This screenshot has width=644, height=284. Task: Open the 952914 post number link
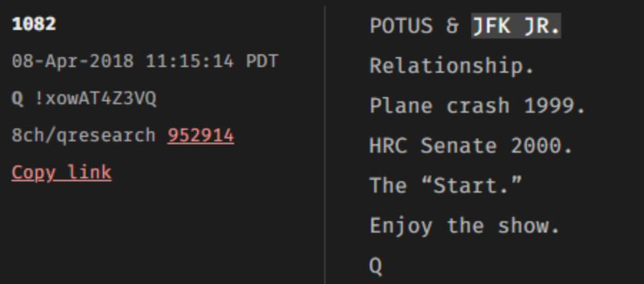[x=201, y=136]
